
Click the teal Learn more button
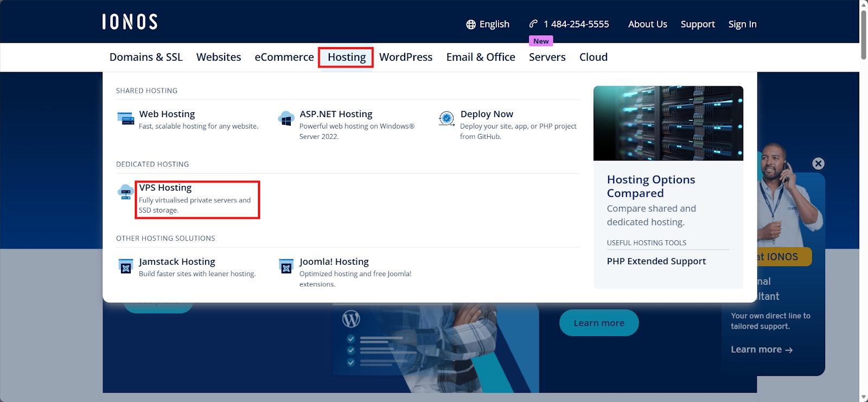(x=599, y=323)
